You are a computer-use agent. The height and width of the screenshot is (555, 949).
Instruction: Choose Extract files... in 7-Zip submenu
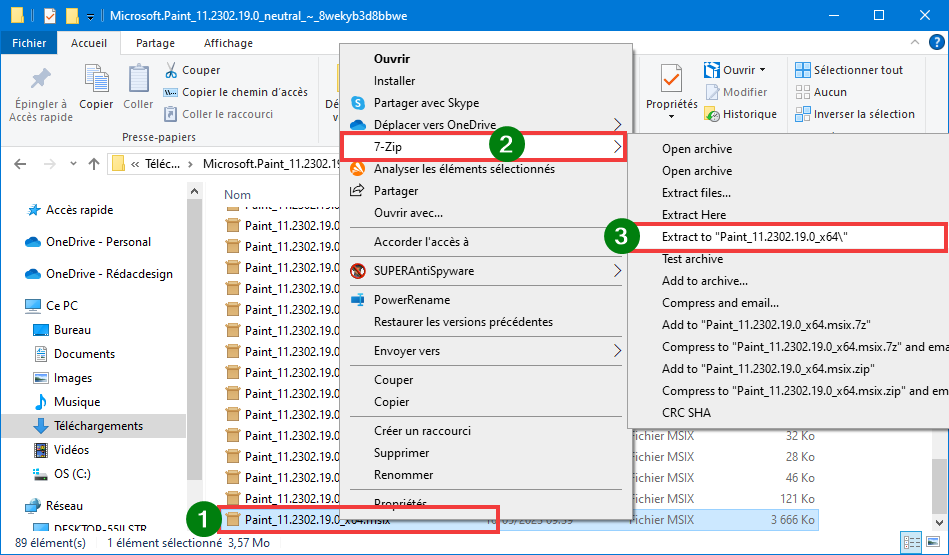tap(789, 192)
